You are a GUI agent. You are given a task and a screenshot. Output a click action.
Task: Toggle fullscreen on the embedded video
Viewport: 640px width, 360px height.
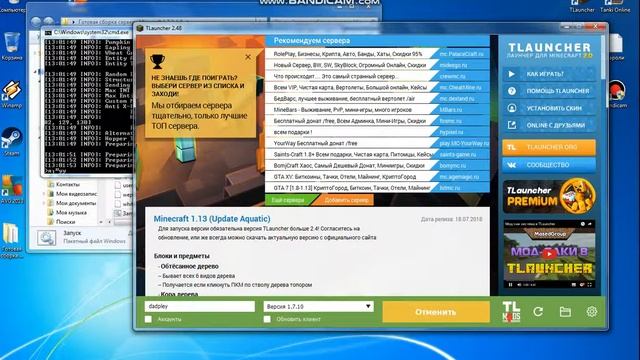click(589, 284)
